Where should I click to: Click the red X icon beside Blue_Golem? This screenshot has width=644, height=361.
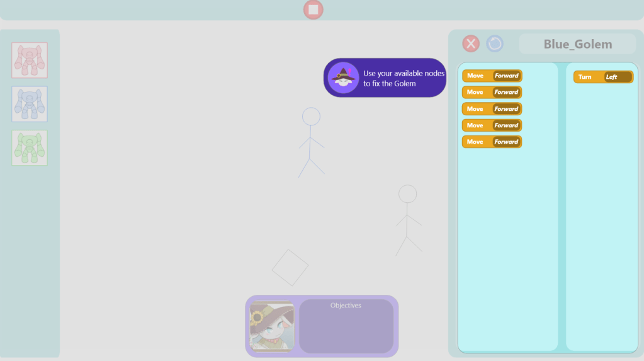coord(471,43)
